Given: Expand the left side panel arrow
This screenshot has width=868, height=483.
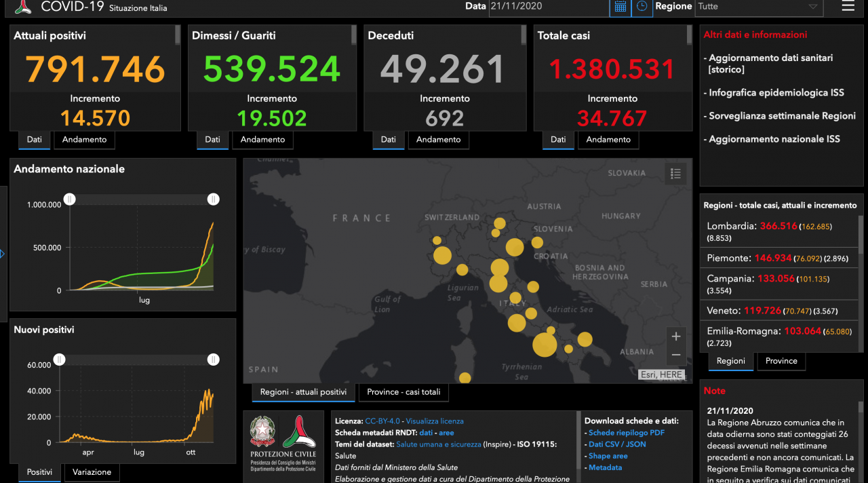Looking at the screenshot, I should pos(3,254).
